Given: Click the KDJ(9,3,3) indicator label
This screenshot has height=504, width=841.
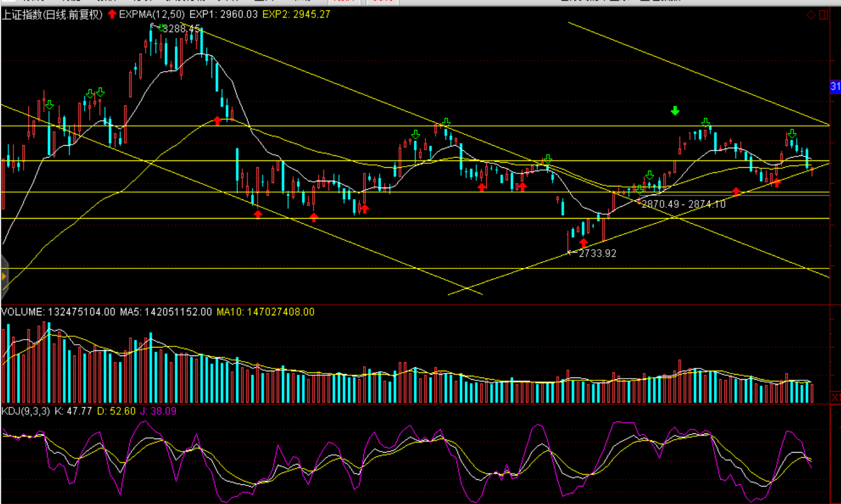Looking at the screenshot, I should pyautogui.click(x=25, y=411).
